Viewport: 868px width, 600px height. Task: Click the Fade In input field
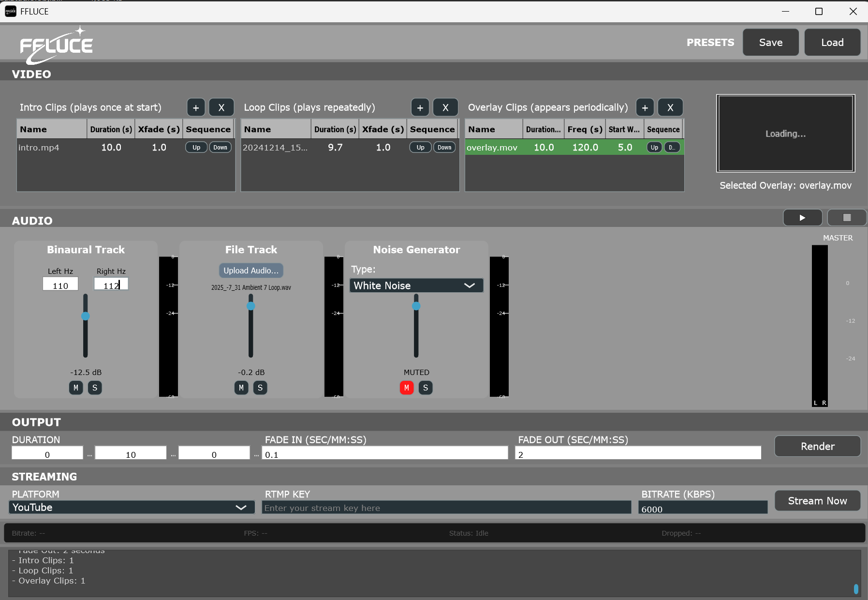click(385, 453)
